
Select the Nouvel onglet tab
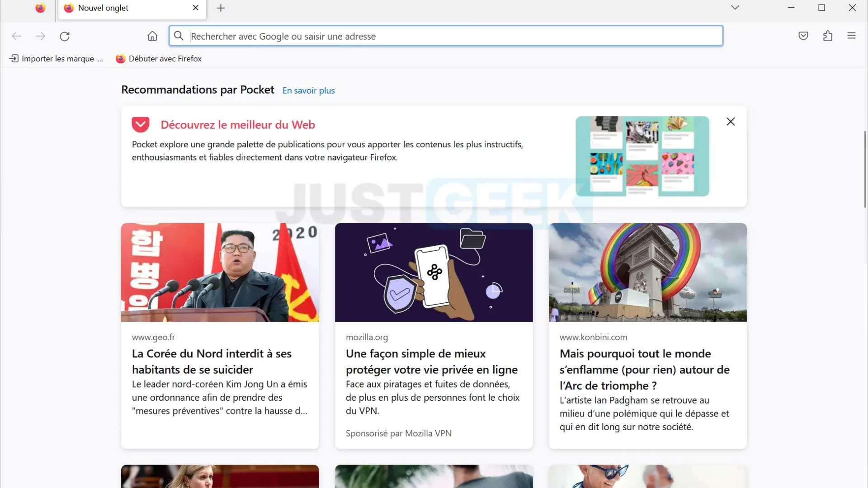[x=132, y=8]
